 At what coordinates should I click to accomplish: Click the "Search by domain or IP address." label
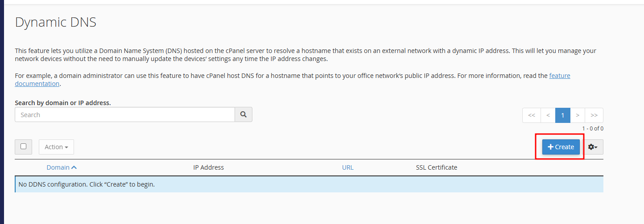click(63, 103)
